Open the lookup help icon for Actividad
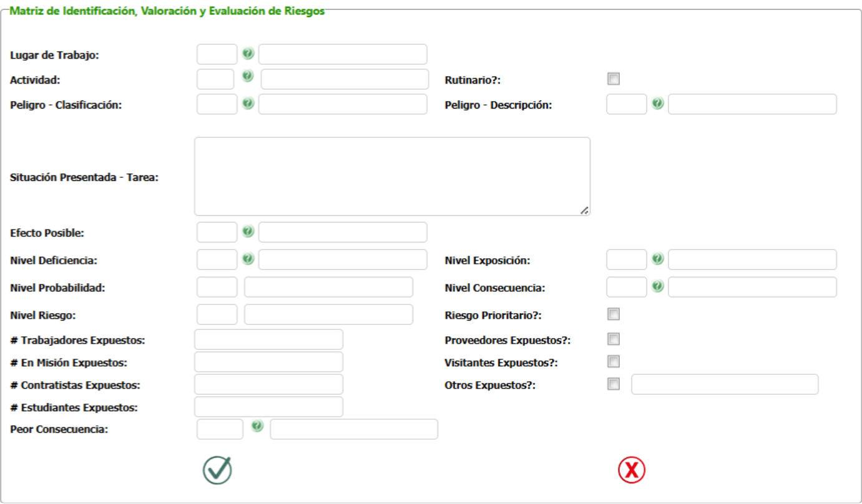Screen dimensions: 862x504 click(x=248, y=76)
